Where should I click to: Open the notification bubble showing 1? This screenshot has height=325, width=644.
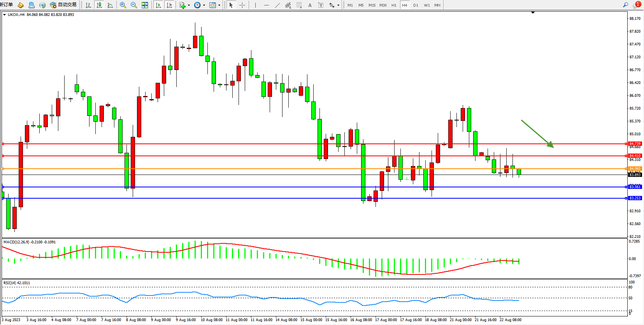[637, 5]
